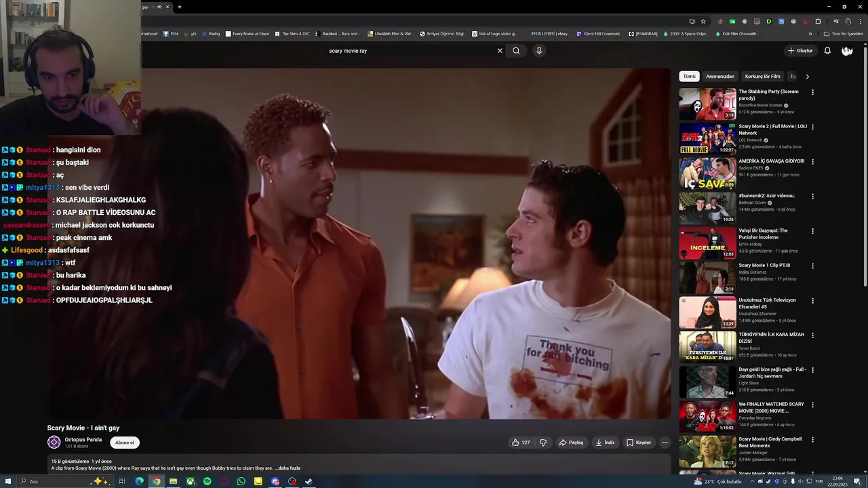This screenshot has width=868, height=488.
Task: Open the media control toolbar icon
Action: pos(836,21)
